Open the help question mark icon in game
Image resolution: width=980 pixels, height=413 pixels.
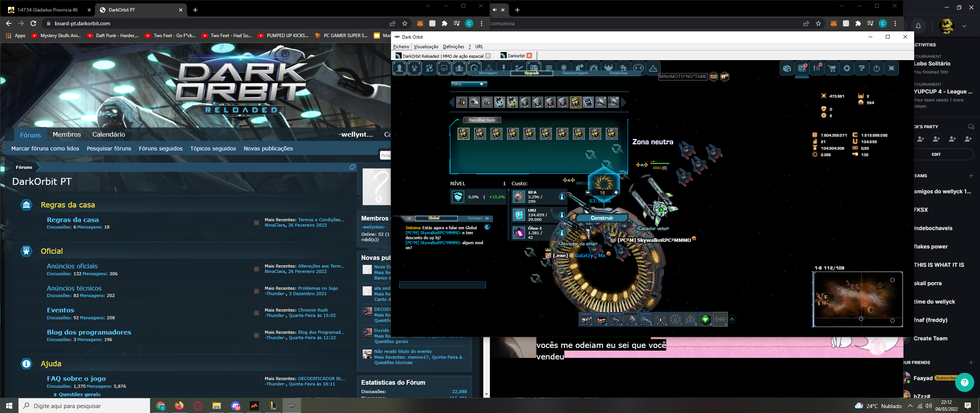pos(862,69)
